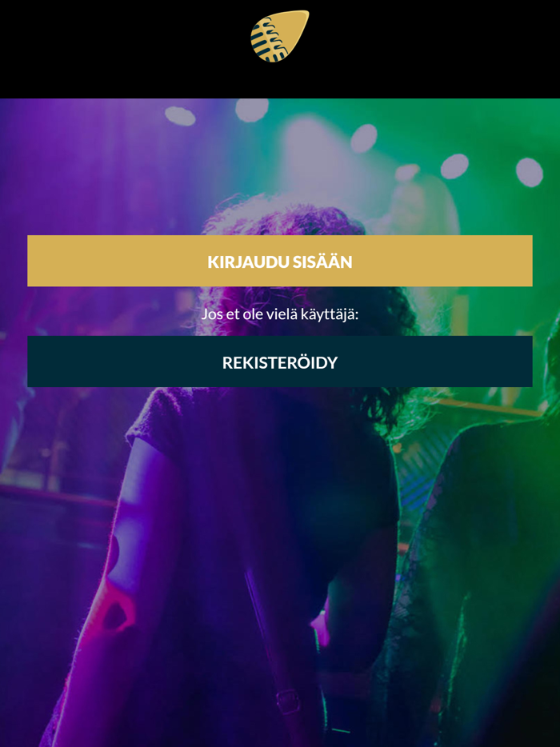
Task: Tap the REKISTERÖIDY label text
Action: pyautogui.click(x=280, y=362)
